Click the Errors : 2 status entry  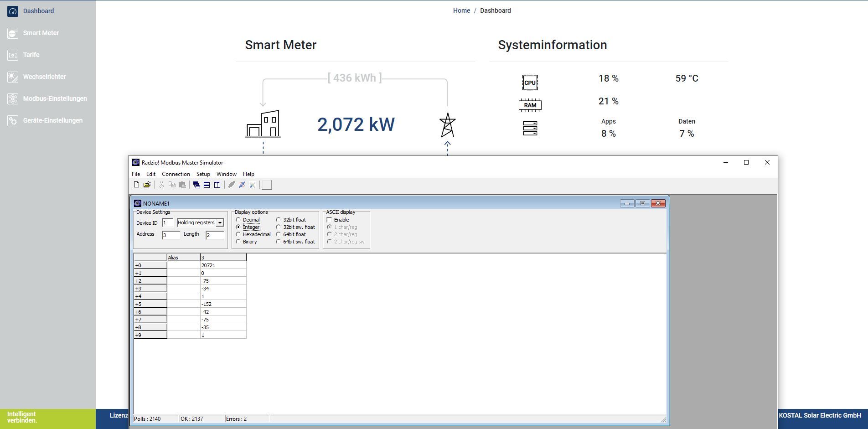(248, 419)
